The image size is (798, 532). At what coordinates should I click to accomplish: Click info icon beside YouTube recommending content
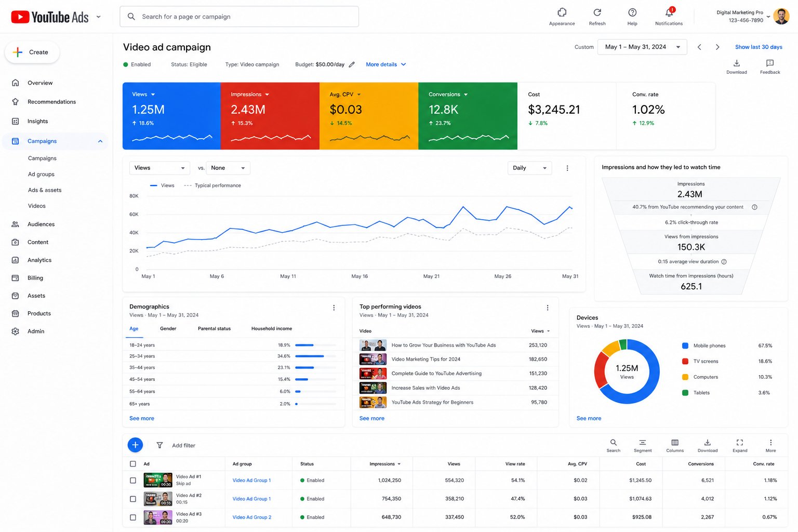[754, 207]
